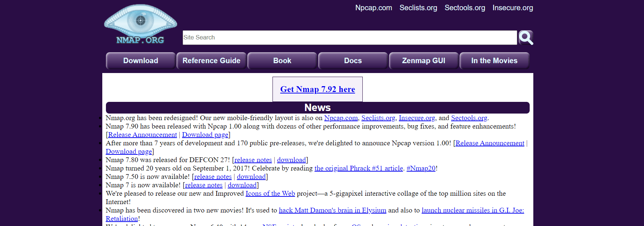Click the Get Nmap 7.92 here link
644x226 pixels.
click(x=317, y=89)
